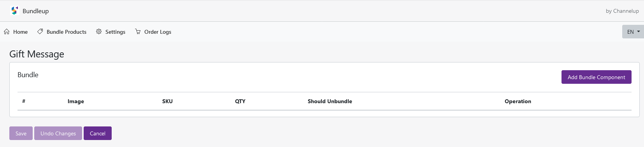This screenshot has height=147, width=644.
Task: Open the Bundle Products page
Action: [x=62, y=32]
